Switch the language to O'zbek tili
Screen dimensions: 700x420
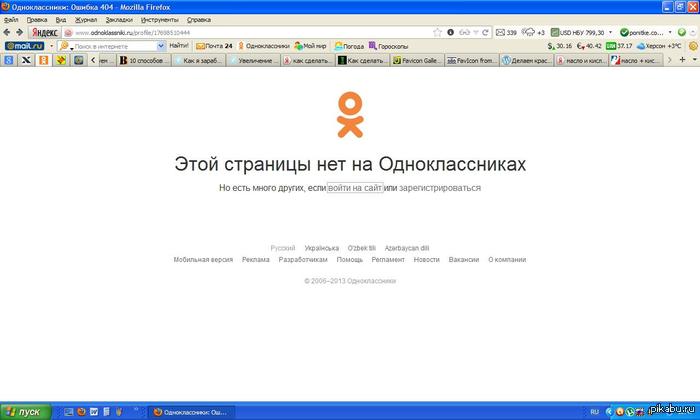click(x=362, y=248)
